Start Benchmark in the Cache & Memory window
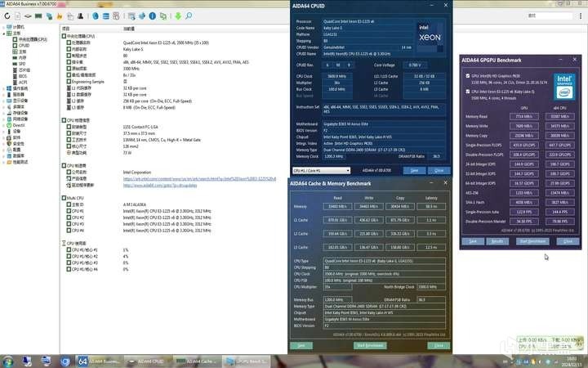 (x=370, y=345)
